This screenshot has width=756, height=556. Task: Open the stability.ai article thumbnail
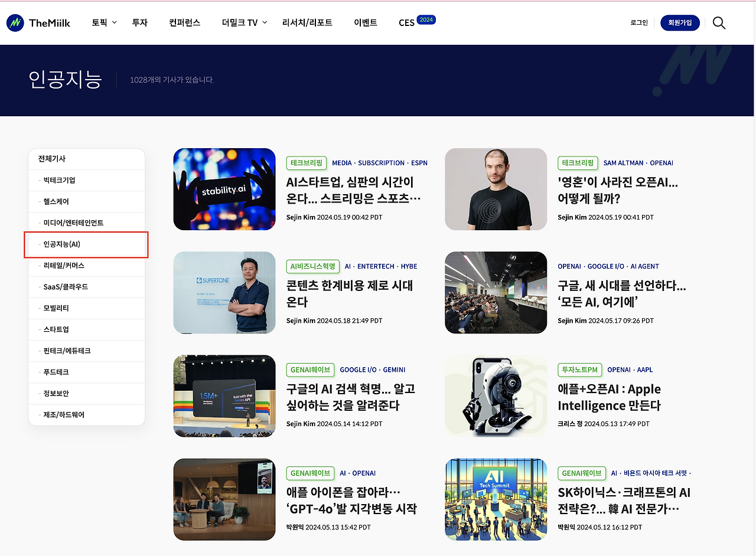[x=224, y=189]
